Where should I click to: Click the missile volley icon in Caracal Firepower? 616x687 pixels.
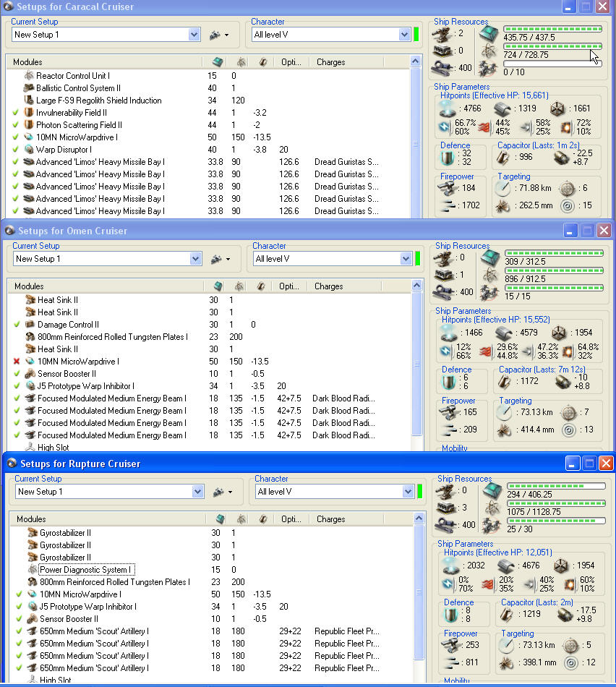[448, 205]
